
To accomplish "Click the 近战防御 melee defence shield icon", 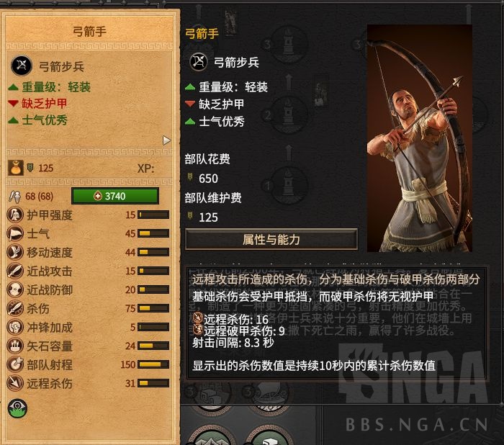I will [x=15, y=289].
